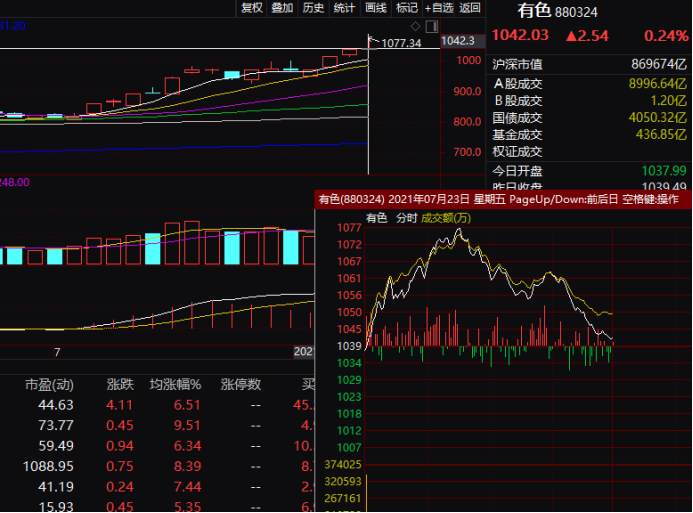The width and height of the screenshot is (693, 513).
Task: Click the 返回 back button
Action: pyautogui.click(x=470, y=8)
